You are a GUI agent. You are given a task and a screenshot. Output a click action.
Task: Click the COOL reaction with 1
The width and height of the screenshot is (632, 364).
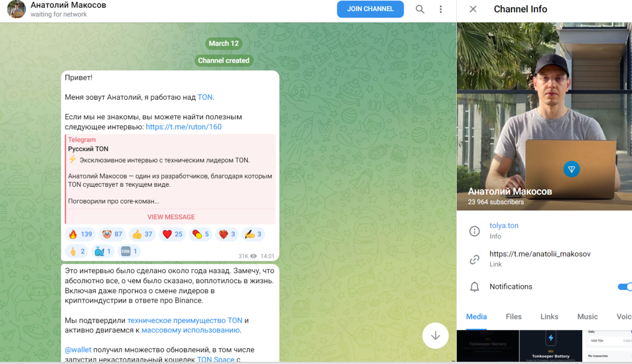129,251
